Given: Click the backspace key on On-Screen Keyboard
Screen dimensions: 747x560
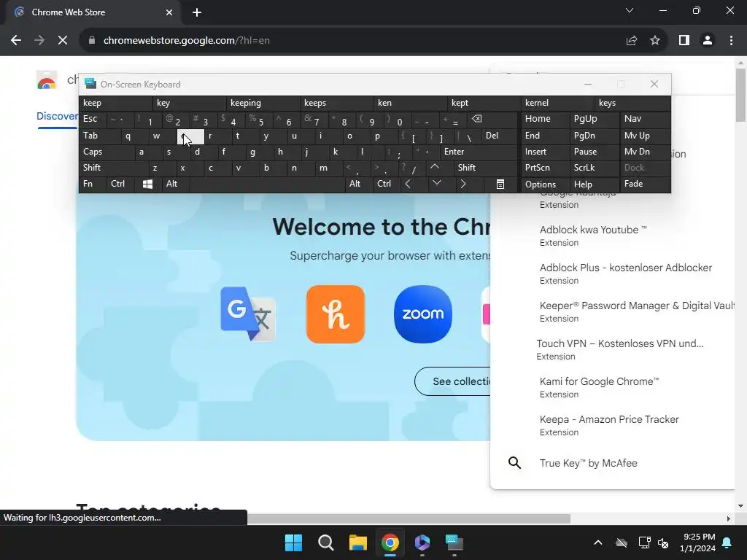Looking at the screenshot, I should 476,119.
